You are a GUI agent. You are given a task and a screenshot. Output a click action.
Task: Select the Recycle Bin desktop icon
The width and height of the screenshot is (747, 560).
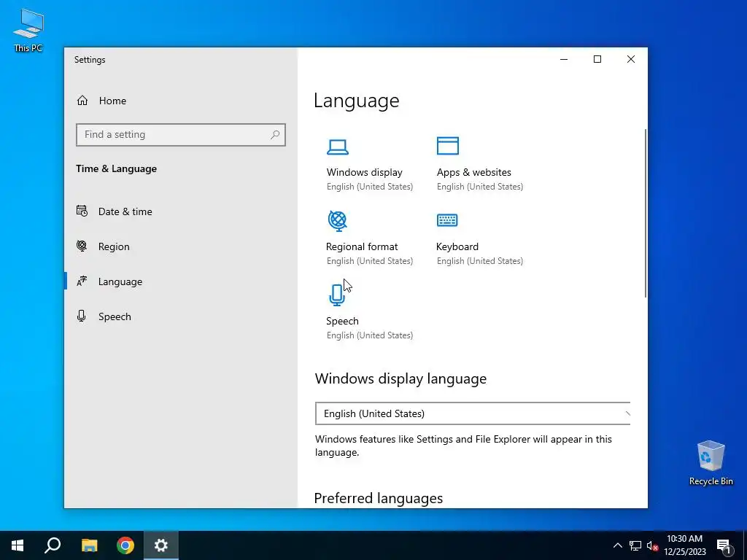pyautogui.click(x=711, y=463)
